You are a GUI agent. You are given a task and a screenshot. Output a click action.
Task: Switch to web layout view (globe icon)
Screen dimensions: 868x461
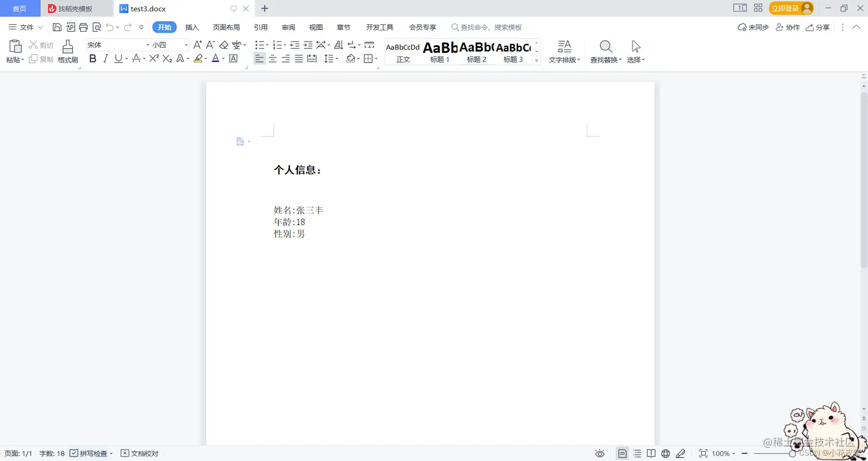pos(665,454)
